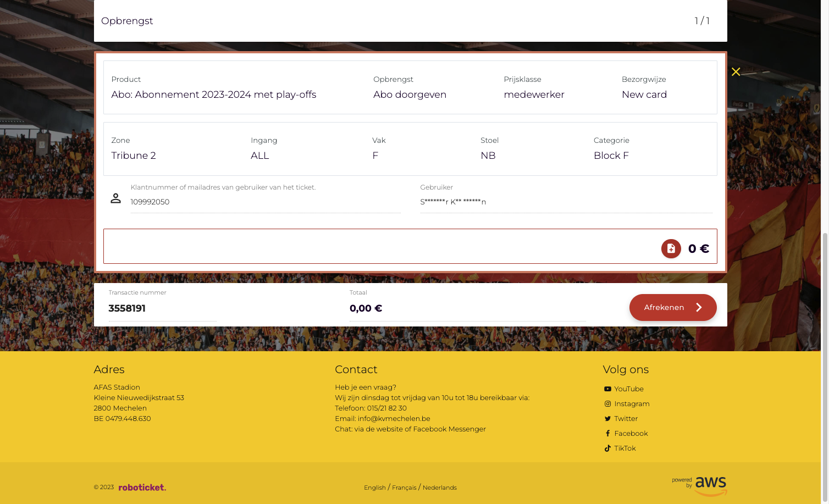829x504 pixels.
Task: Click Abo doorgeven under Opbrengst
Action: pos(410,95)
